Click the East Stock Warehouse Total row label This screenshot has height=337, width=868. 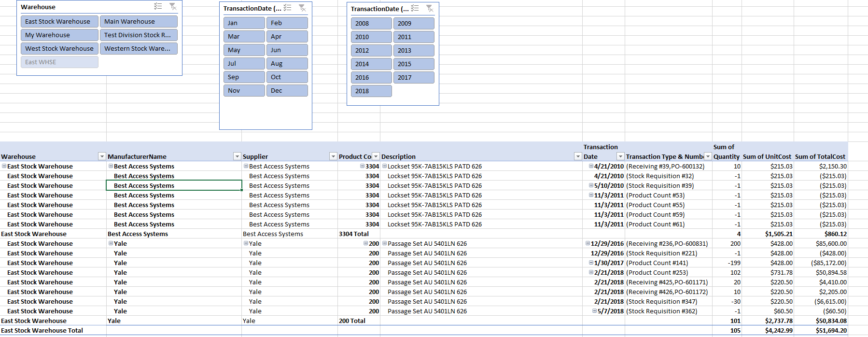point(42,331)
